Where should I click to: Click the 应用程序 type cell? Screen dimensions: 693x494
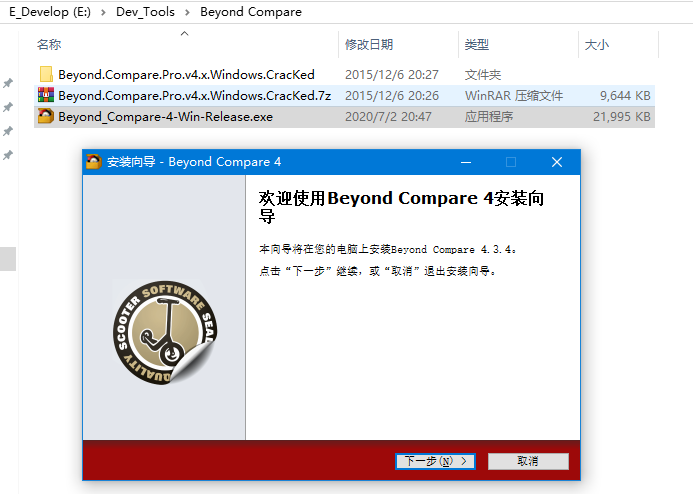[489, 117]
